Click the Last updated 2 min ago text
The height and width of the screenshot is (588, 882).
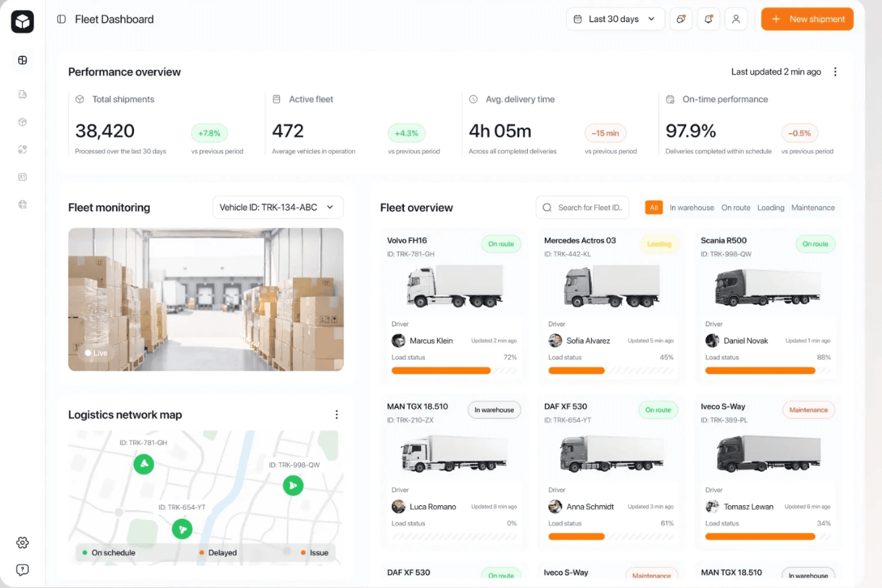(x=776, y=72)
